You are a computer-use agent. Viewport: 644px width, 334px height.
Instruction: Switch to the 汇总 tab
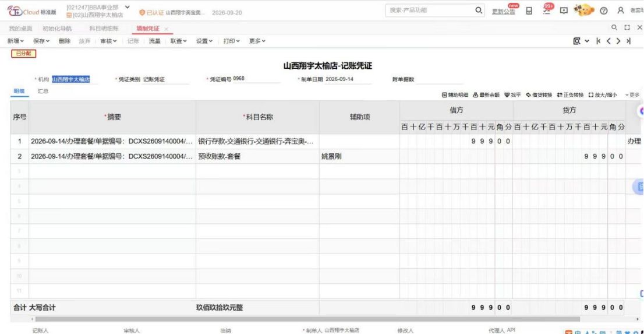point(43,92)
